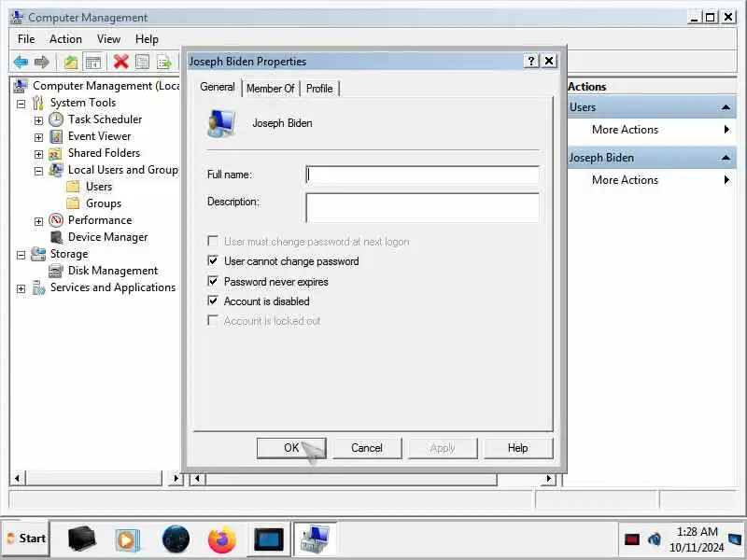The image size is (747, 560).
Task: Open the View menu
Action: [108, 39]
